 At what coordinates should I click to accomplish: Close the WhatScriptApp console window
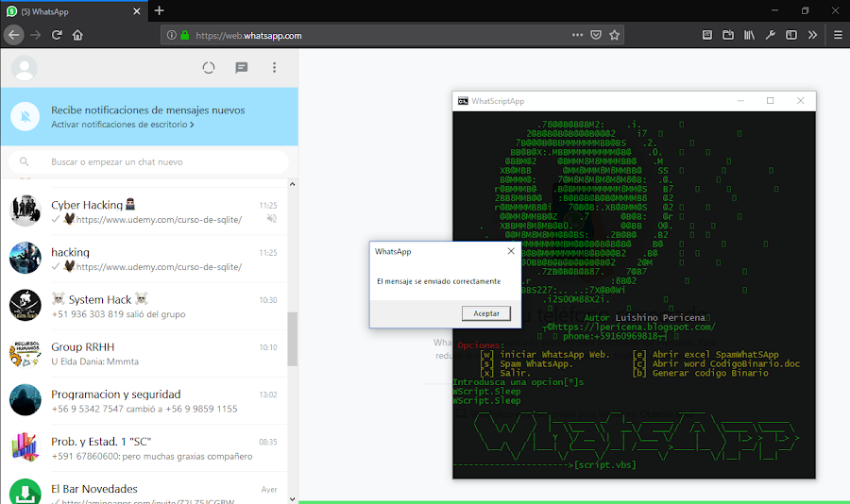pyautogui.click(x=800, y=101)
